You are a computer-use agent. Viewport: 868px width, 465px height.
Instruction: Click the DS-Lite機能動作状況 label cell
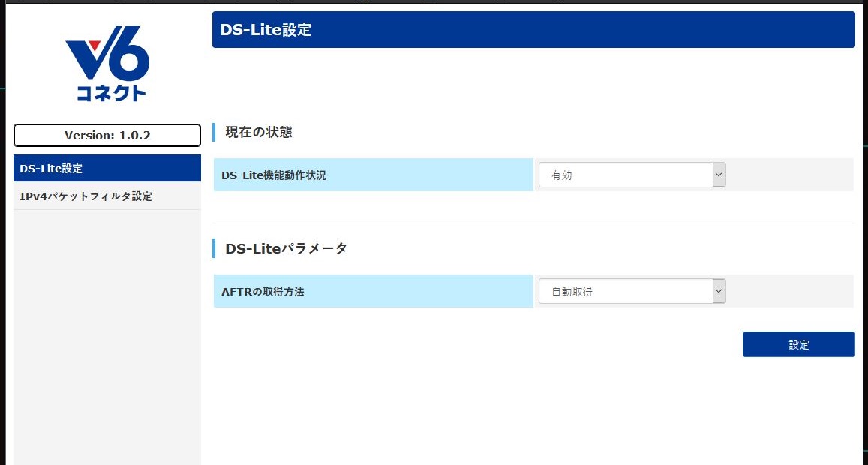tap(373, 175)
